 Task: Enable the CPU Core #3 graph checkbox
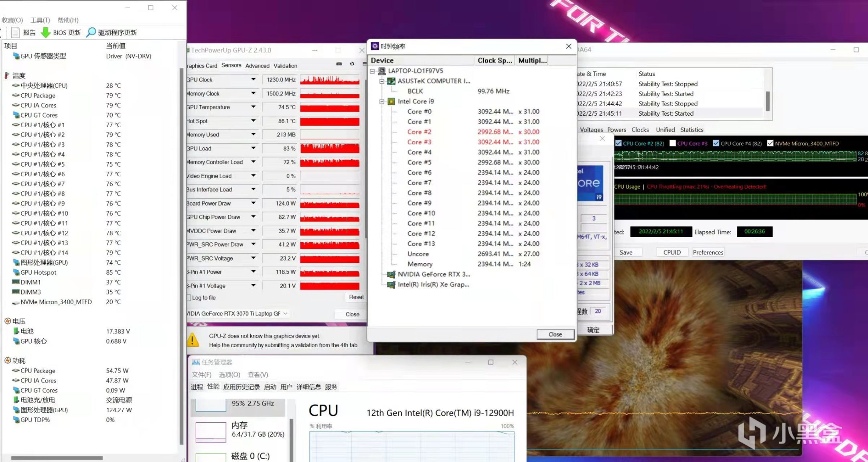[673, 143]
